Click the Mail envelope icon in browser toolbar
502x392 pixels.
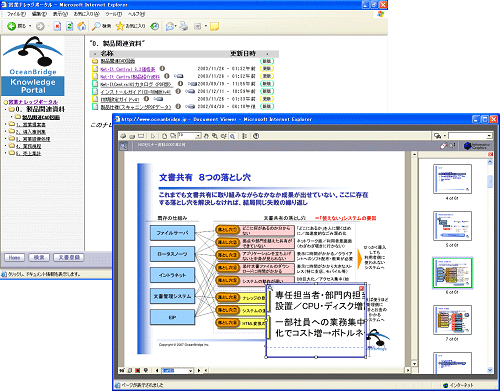pyautogui.click(x=170, y=26)
